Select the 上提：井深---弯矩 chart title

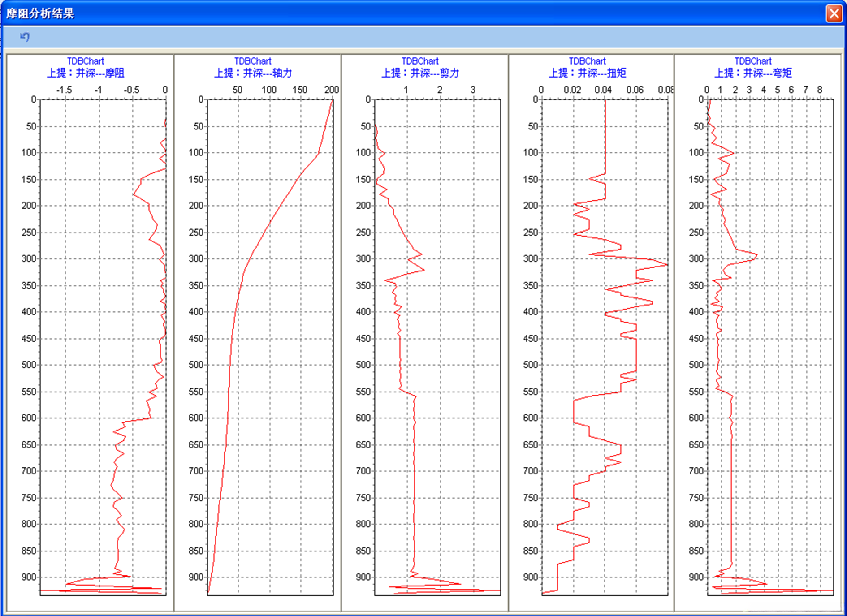click(753, 73)
